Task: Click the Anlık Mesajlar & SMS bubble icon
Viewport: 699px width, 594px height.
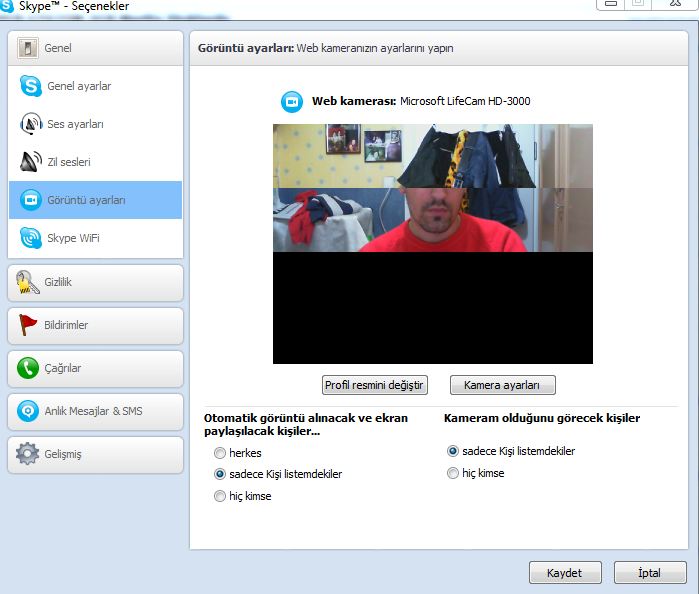Action: pyautogui.click(x=28, y=411)
